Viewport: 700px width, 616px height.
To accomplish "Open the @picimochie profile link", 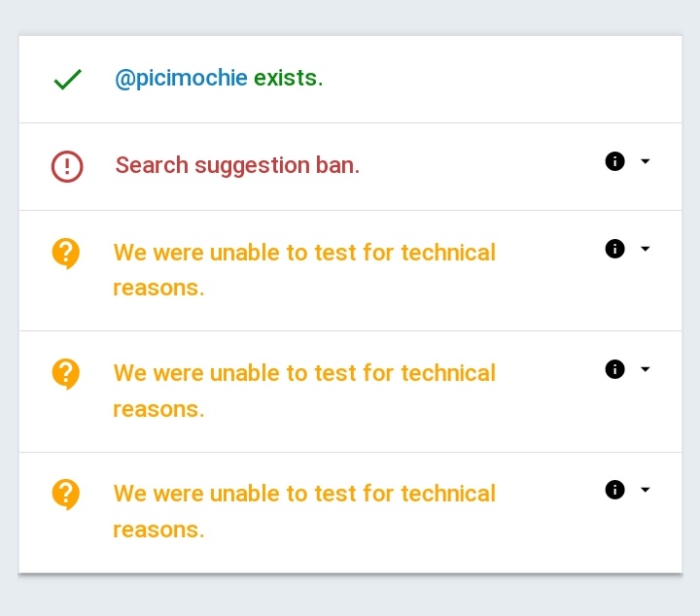I will coord(181,79).
